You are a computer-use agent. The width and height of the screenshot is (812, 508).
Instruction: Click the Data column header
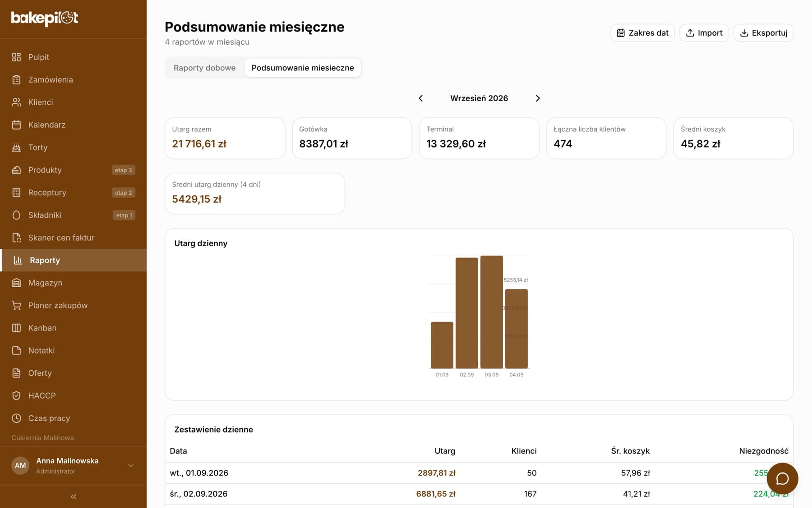(x=178, y=451)
